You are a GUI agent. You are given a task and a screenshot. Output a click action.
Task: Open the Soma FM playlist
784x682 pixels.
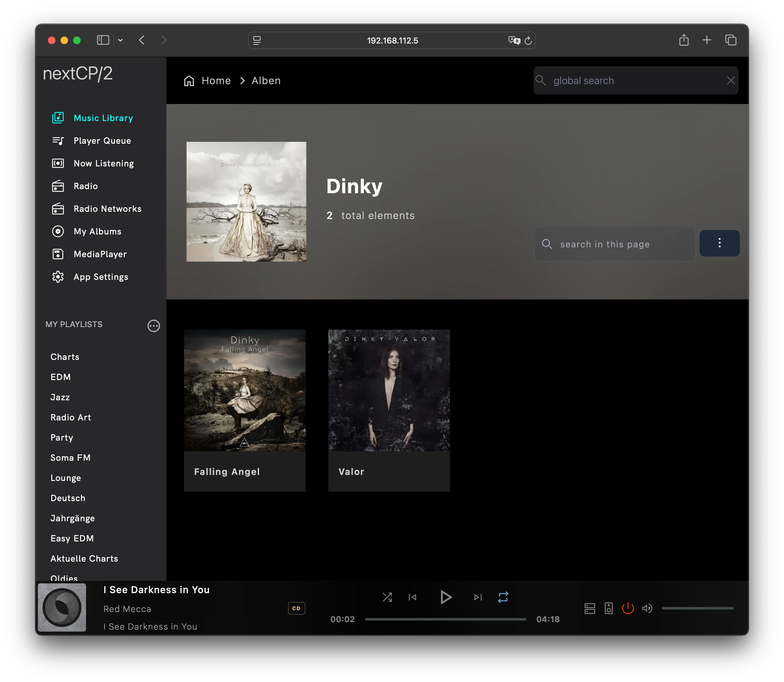coord(70,458)
